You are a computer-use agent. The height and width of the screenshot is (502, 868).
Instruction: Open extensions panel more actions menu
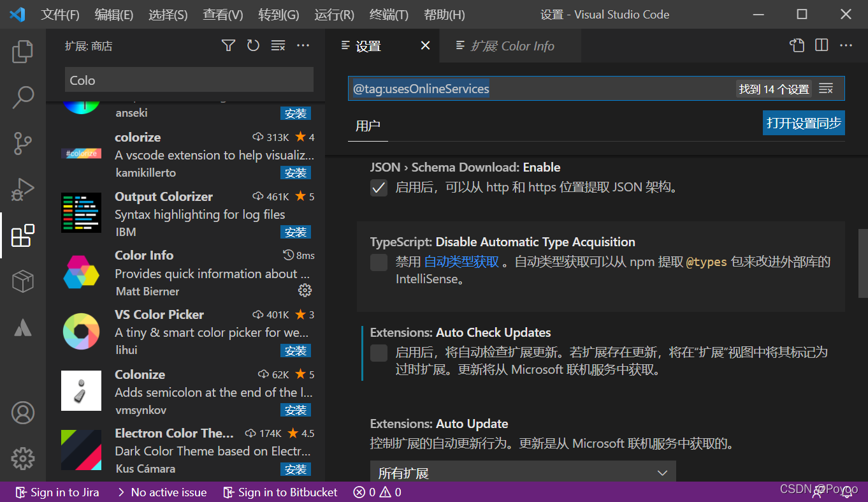(x=303, y=45)
